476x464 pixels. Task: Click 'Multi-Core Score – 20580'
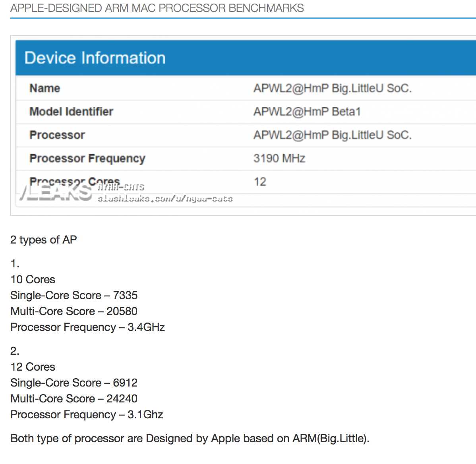coord(74,311)
